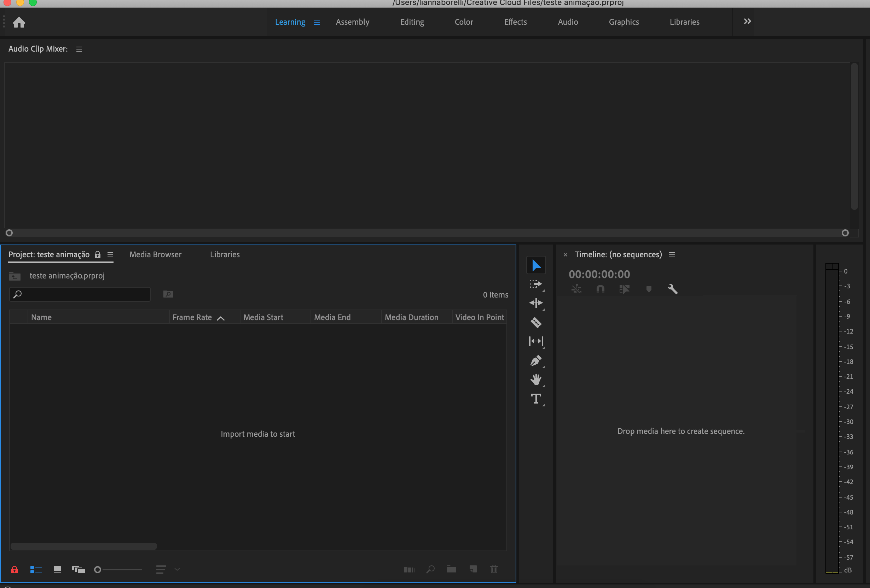Expand the workspace overflow chevrons

pyautogui.click(x=747, y=22)
